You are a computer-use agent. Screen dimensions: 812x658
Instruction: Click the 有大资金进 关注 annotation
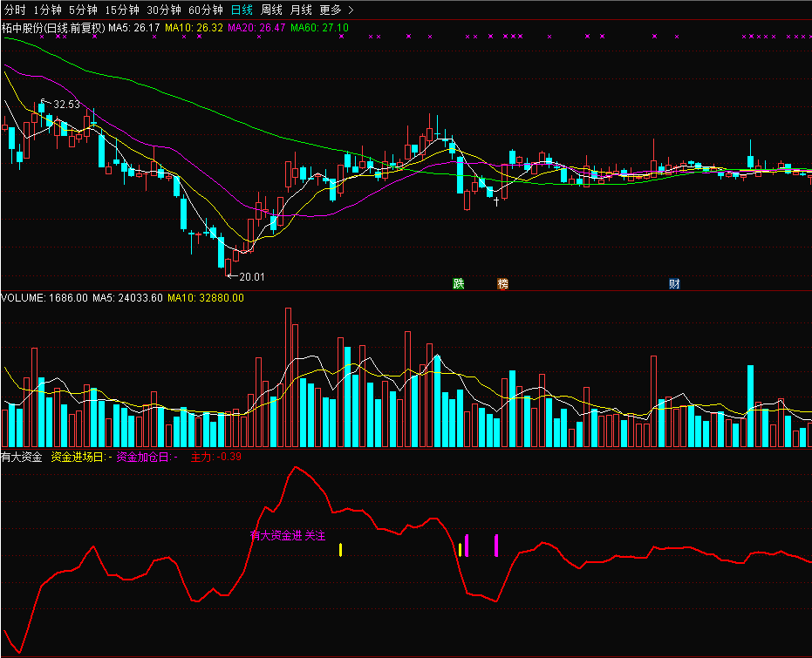[288, 535]
